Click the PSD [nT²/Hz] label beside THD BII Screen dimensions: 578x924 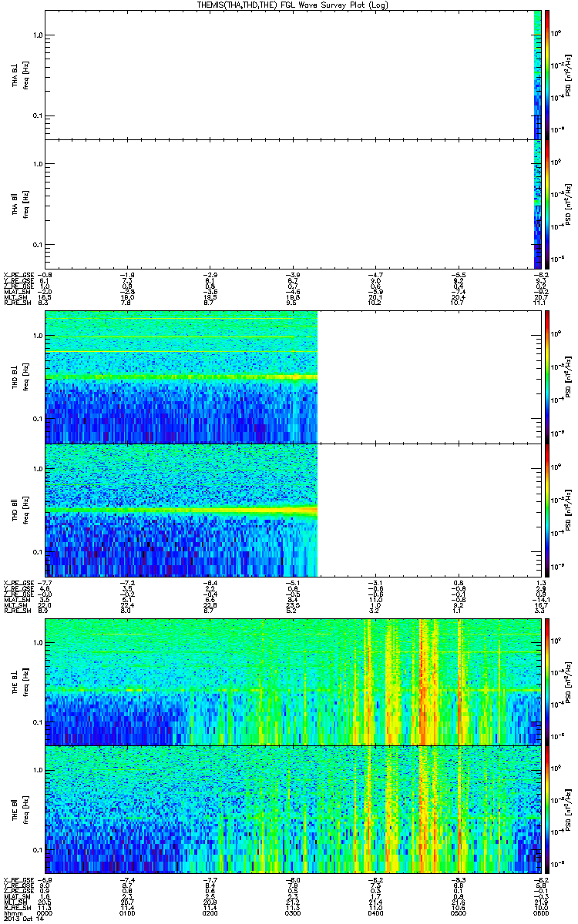click(567, 510)
